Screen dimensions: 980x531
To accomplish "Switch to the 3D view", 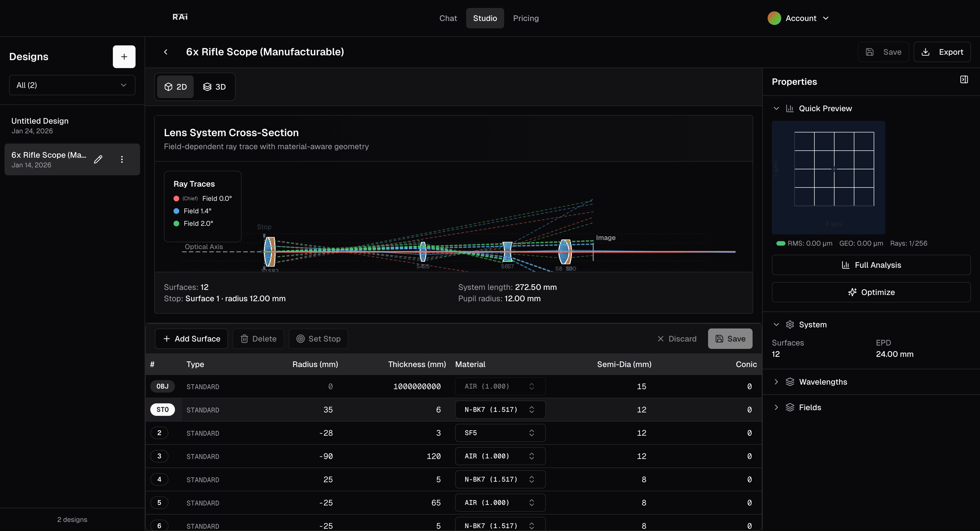I will 215,87.
